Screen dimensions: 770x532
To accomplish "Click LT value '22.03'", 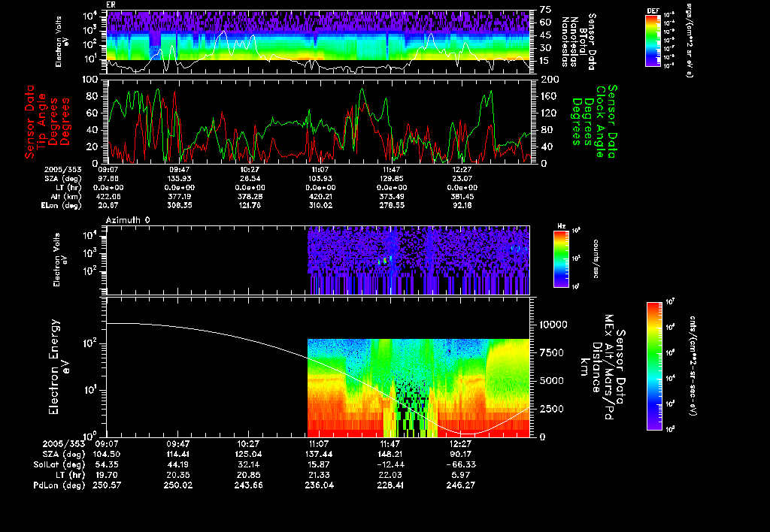I will coord(390,475).
